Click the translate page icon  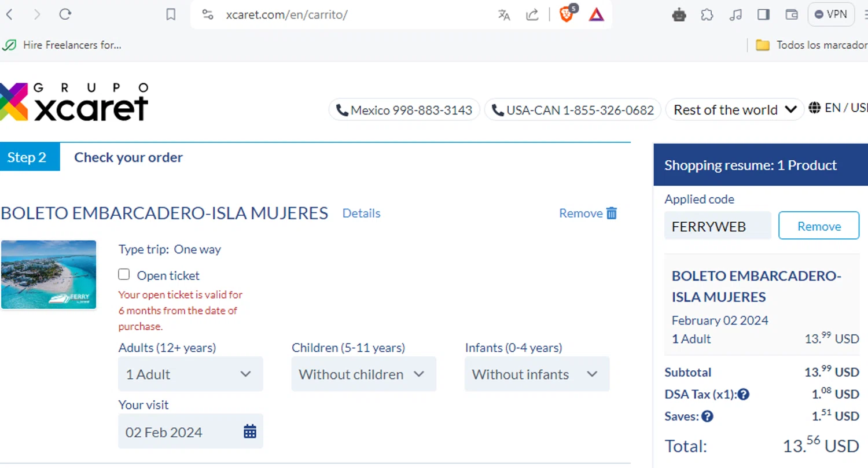[x=504, y=14]
